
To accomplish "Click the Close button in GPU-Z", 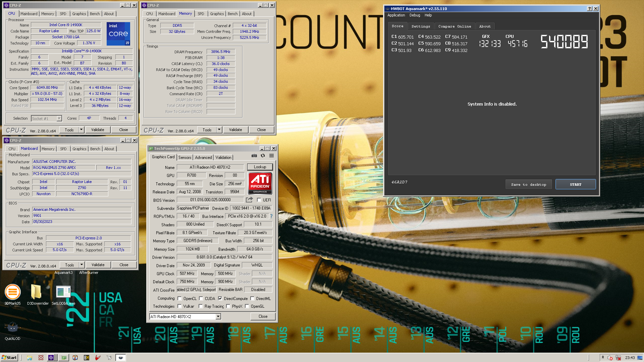I will (x=263, y=316).
